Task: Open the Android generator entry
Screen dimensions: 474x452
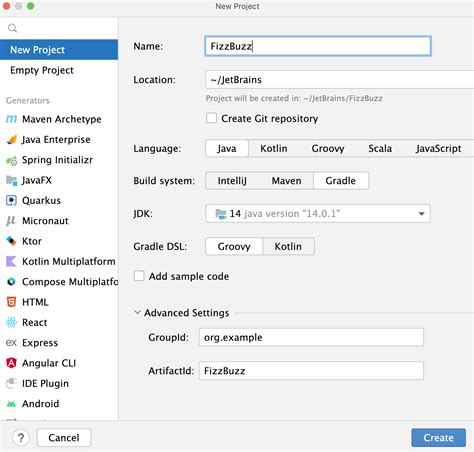Action: point(59,404)
